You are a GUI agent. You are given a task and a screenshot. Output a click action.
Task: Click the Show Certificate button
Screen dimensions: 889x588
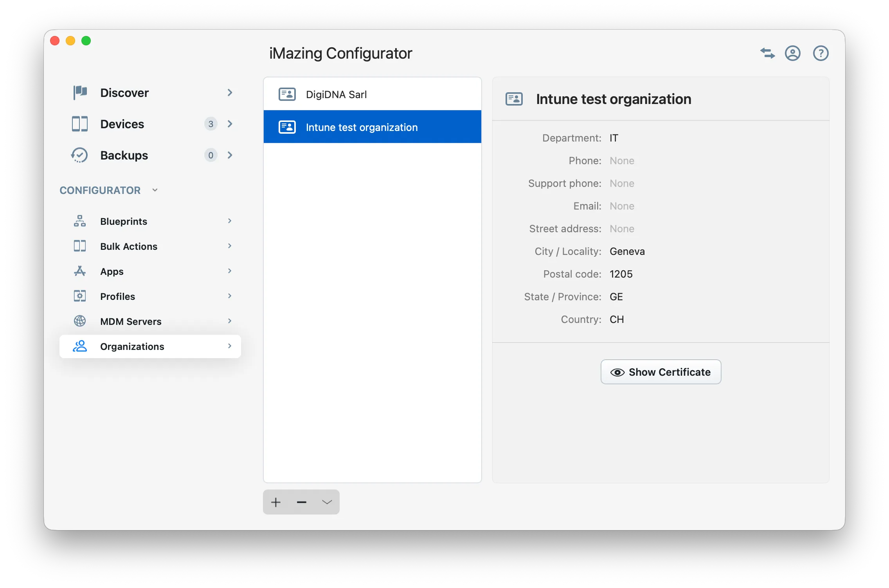[660, 372]
